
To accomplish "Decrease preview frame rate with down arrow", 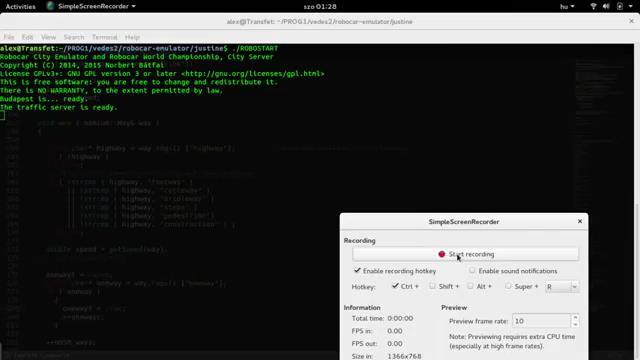I will [575, 325].
